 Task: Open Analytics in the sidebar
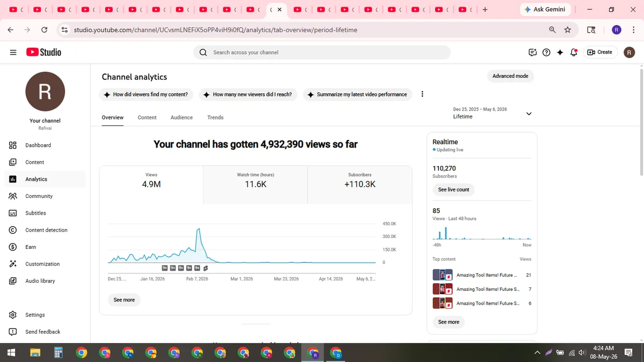[45, 179]
